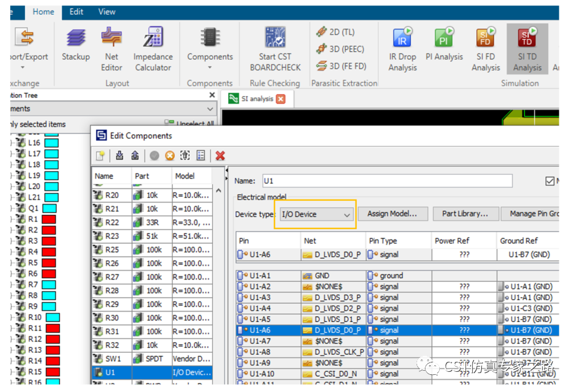Click the R25 component icon in list

click(98, 250)
